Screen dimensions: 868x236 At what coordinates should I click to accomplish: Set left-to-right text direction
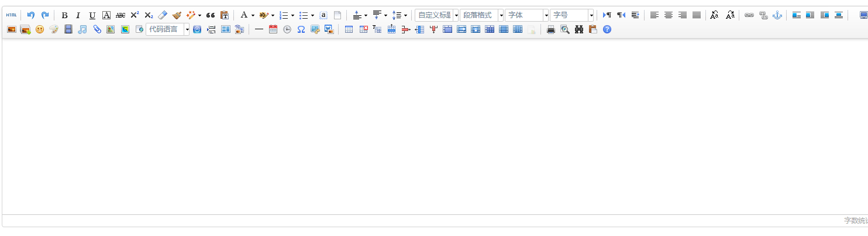click(607, 15)
